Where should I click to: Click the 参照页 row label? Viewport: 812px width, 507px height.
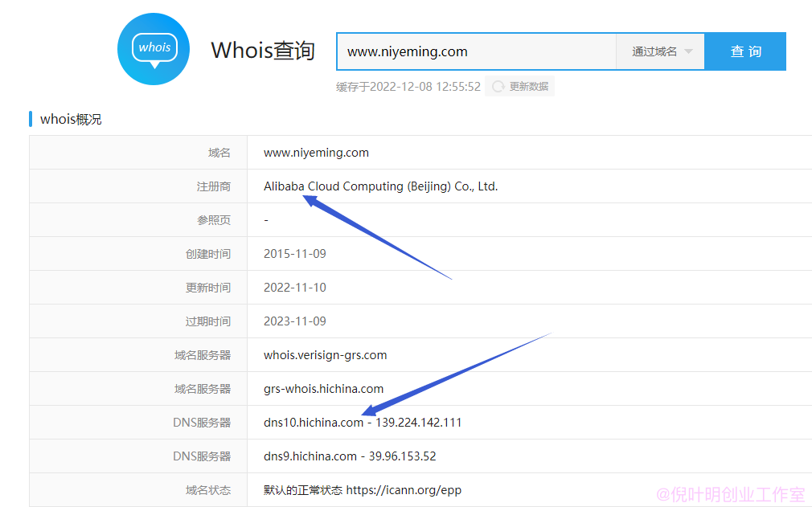[213, 220]
